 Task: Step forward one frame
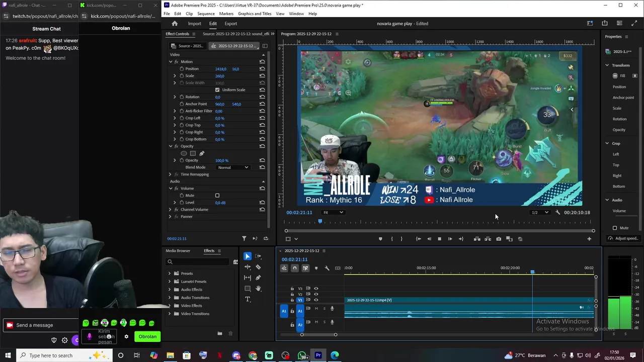[x=450, y=239]
